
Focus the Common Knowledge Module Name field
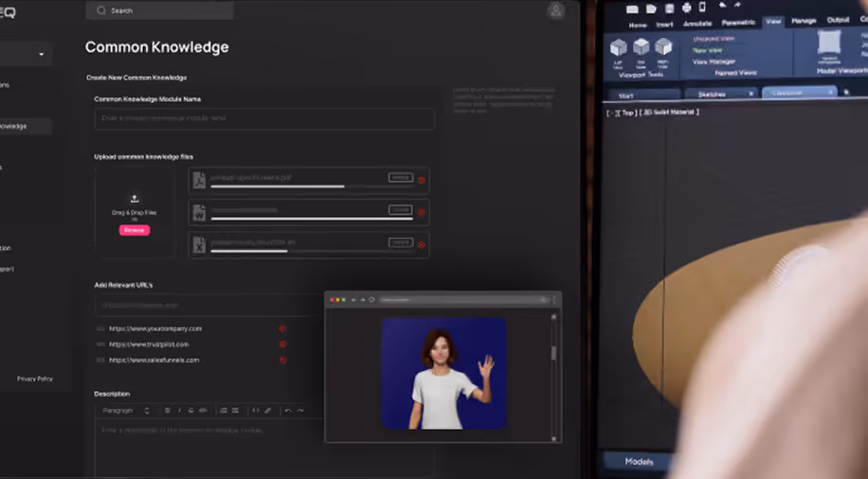264,118
